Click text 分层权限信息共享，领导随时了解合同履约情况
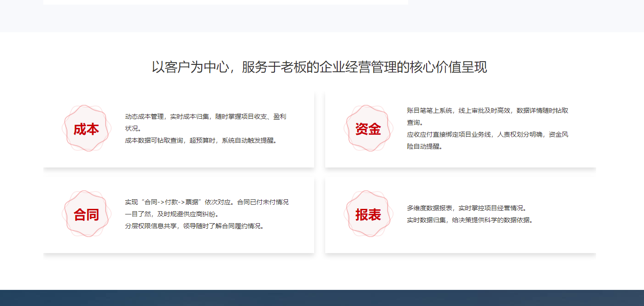Viewport: 644px width, 306px height. 194,226
